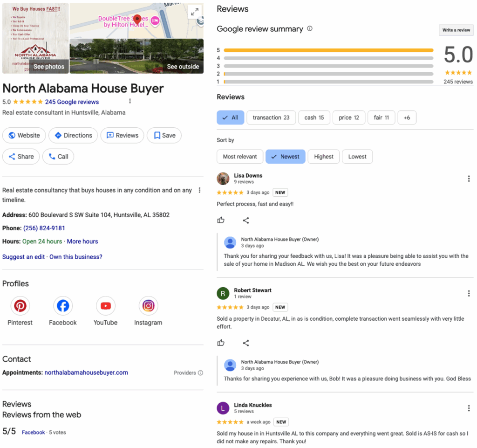Click the info icon beside Google review summary
The image size is (477, 448).
coord(310,28)
